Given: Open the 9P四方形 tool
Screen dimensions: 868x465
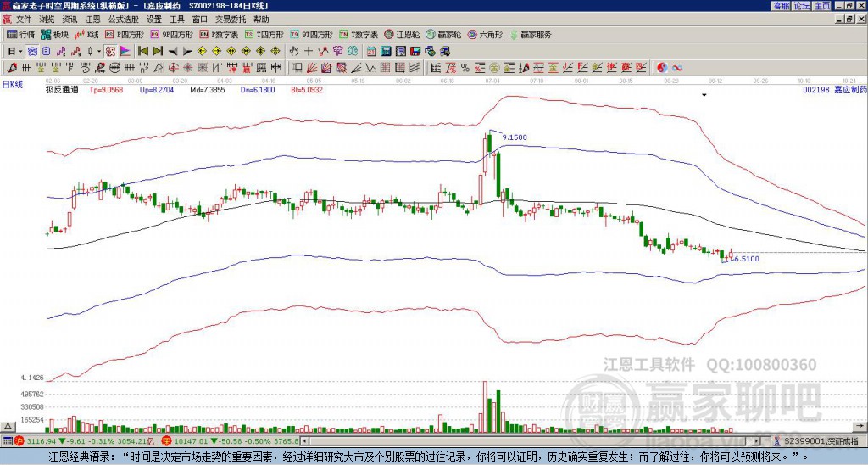Looking at the screenshot, I should (x=171, y=34).
